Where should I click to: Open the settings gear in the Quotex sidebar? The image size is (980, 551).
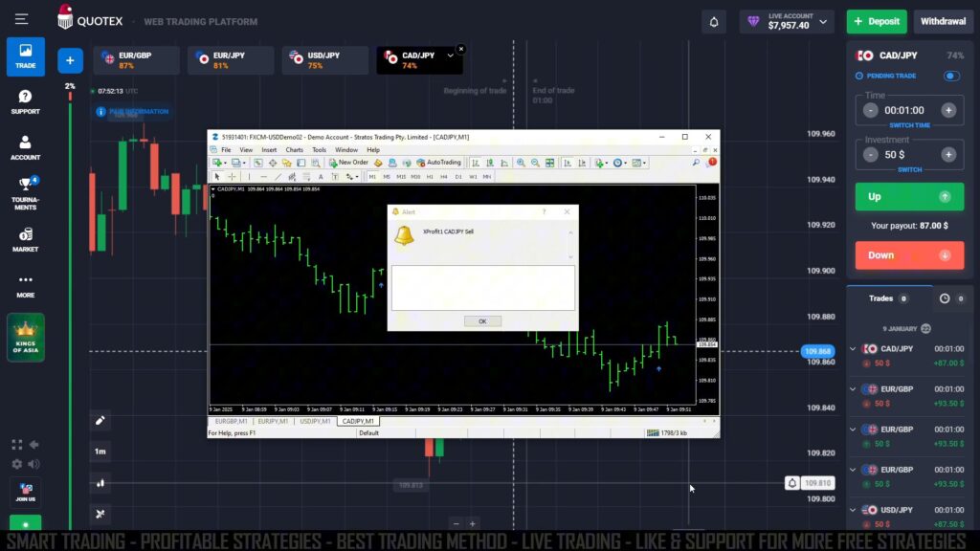[x=17, y=464]
